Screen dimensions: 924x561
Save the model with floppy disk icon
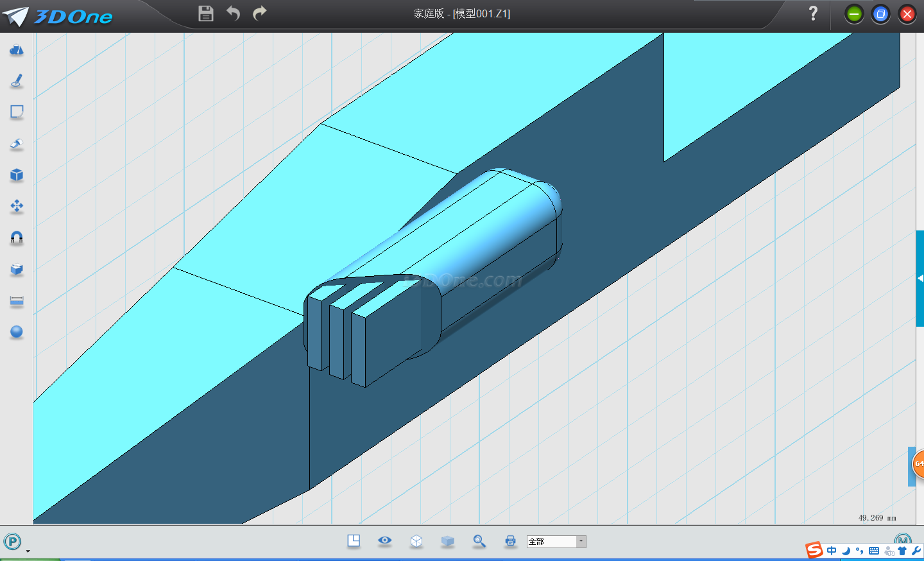[205, 13]
